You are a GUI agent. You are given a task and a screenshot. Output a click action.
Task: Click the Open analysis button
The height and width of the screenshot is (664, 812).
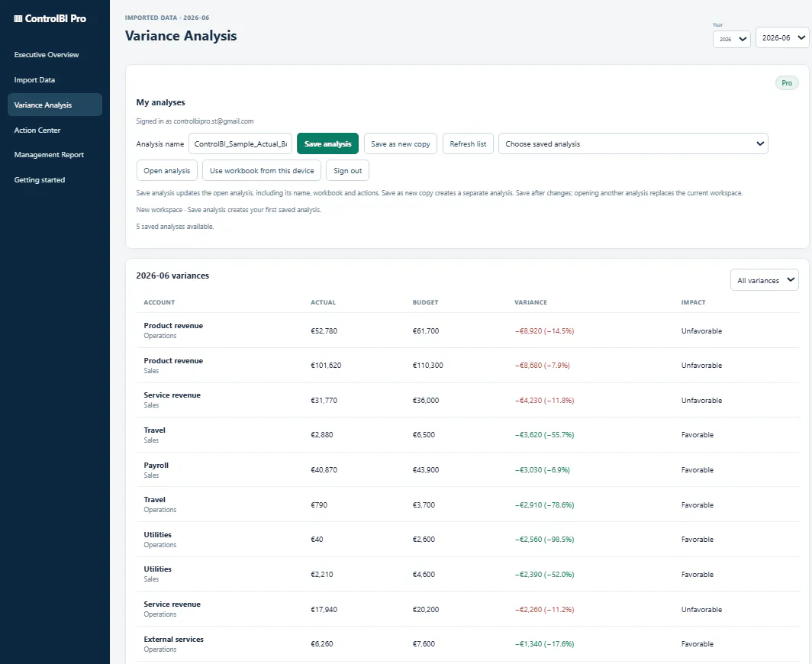coord(166,170)
